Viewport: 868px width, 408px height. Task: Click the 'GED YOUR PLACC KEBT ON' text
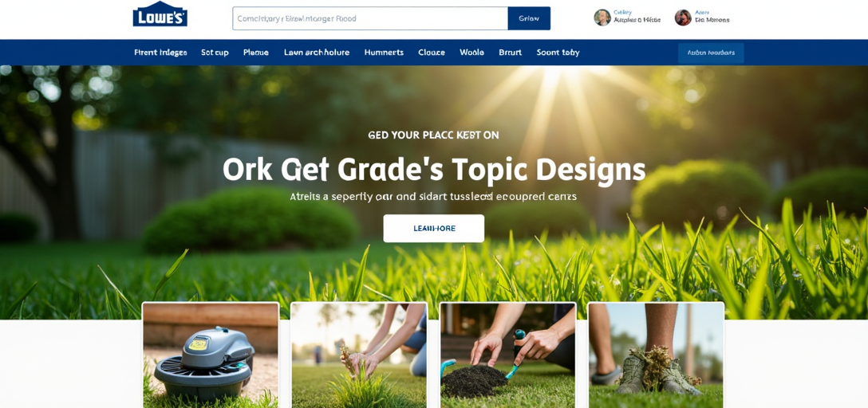(433, 135)
